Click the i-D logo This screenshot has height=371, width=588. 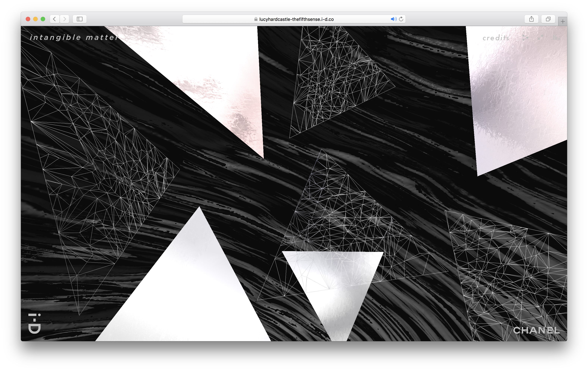(35, 323)
